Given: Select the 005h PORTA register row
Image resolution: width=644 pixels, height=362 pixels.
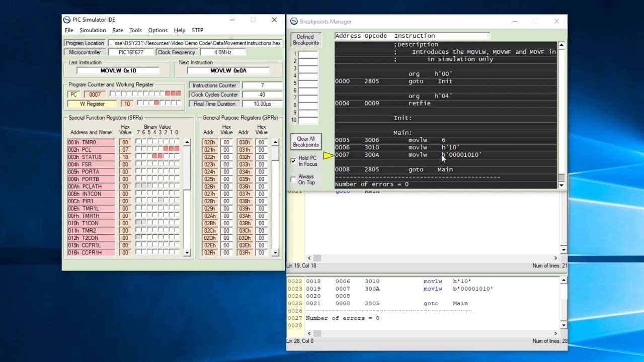Looking at the screenshot, I should pyautogui.click(x=91, y=171).
